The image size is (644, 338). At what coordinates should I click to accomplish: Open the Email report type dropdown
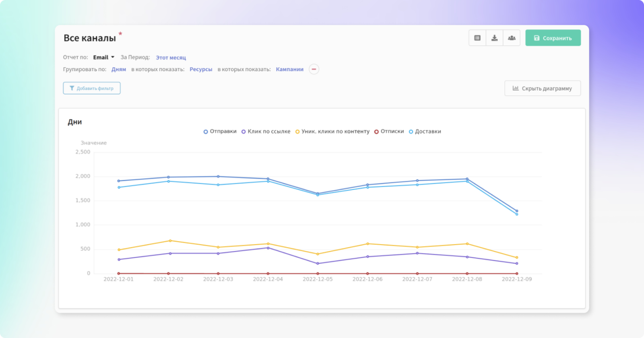point(103,58)
